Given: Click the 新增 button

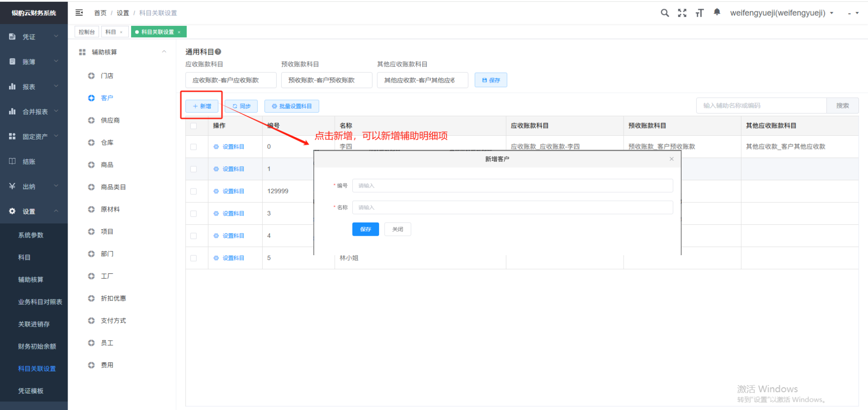Looking at the screenshot, I should point(202,106).
